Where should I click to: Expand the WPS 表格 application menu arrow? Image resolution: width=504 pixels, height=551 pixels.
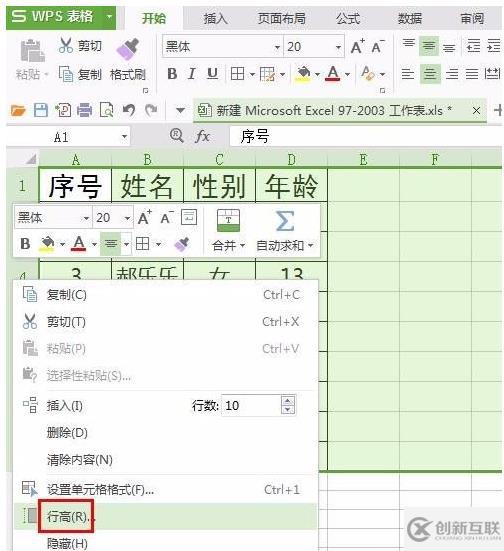[110, 17]
